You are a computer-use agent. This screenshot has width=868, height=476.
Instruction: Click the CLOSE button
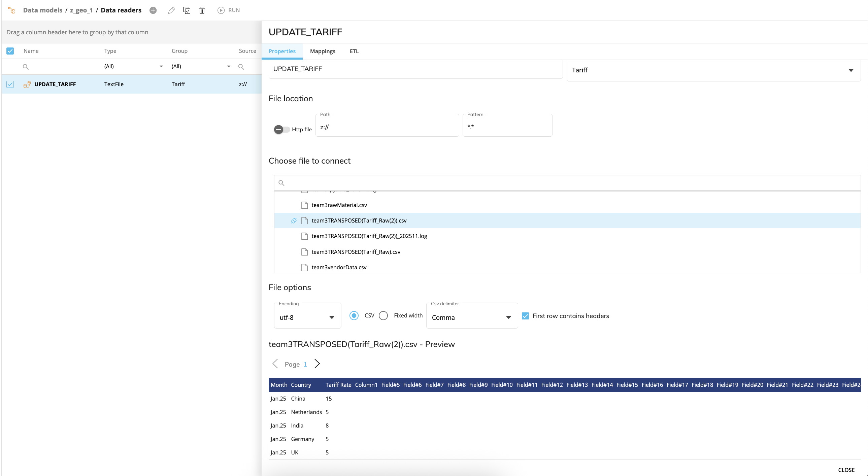pos(846,470)
